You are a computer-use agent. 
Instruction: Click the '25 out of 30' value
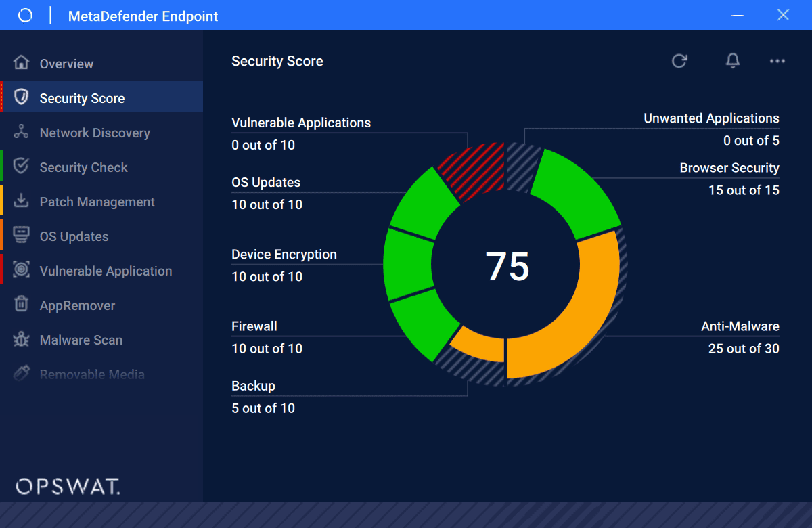pyautogui.click(x=744, y=349)
